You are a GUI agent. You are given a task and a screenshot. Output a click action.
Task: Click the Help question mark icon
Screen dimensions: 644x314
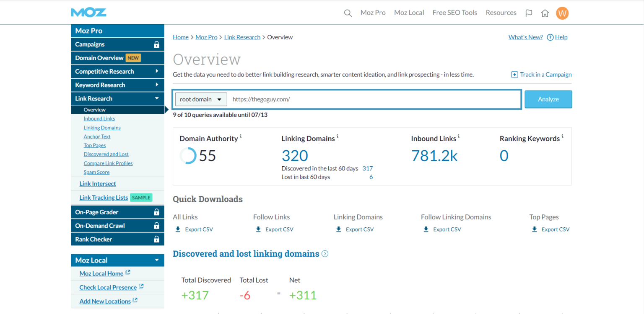pyautogui.click(x=550, y=37)
